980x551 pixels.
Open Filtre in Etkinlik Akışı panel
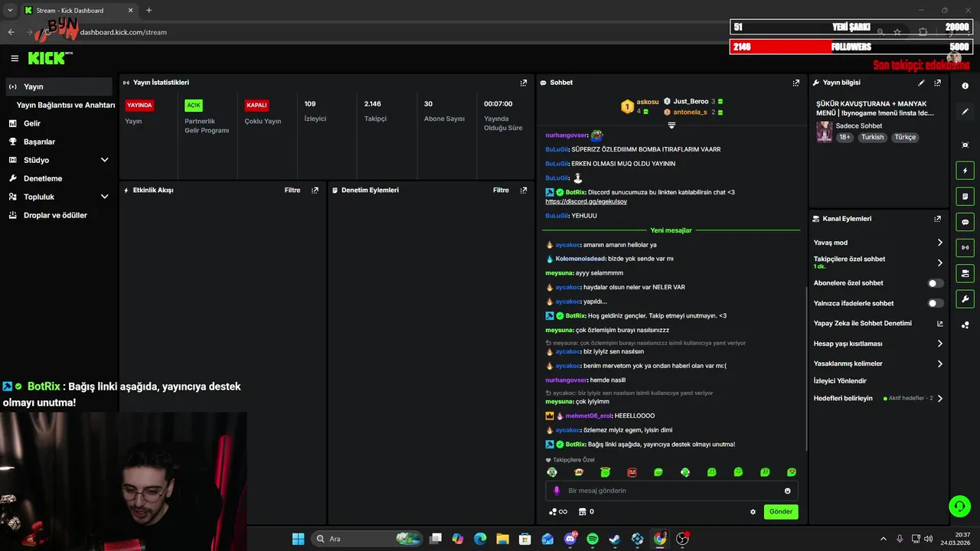(292, 190)
